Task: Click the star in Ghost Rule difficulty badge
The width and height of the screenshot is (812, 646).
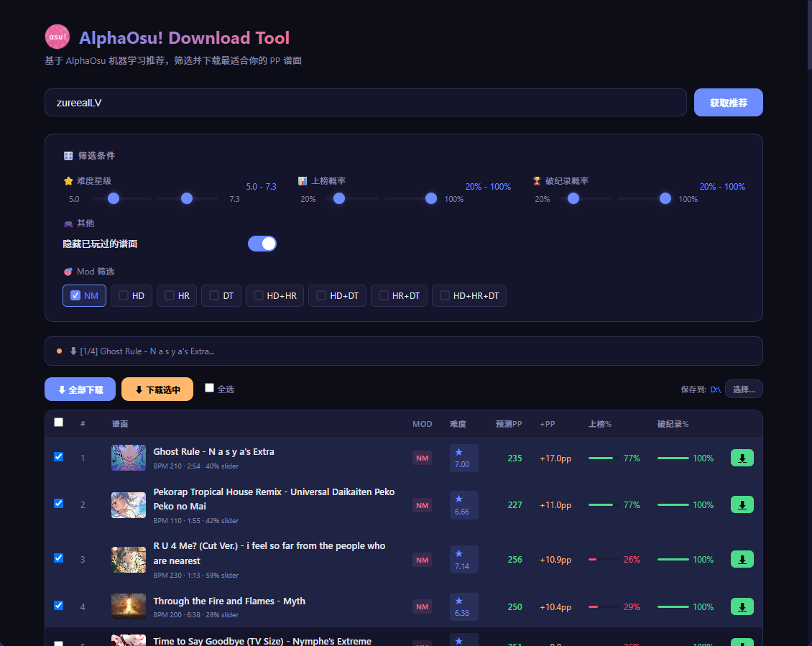Action: pos(459,452)
